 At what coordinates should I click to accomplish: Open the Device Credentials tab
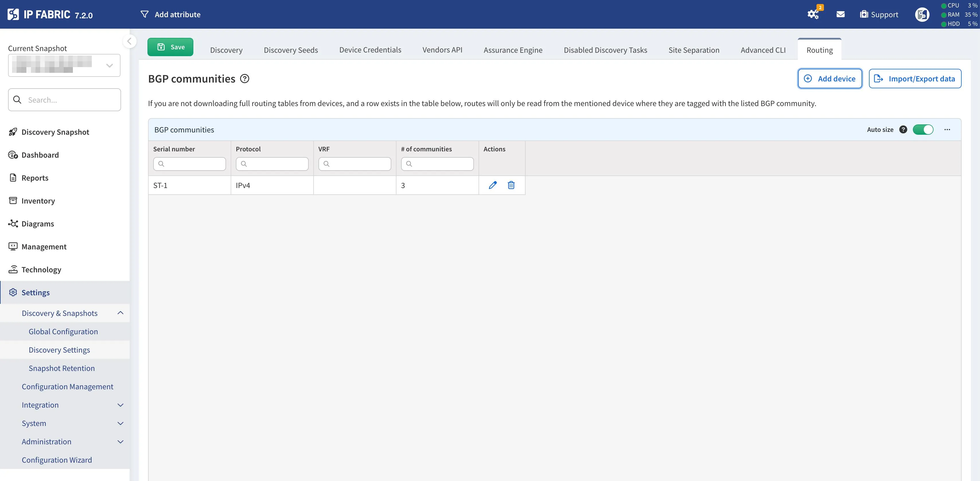coord(370,50)
